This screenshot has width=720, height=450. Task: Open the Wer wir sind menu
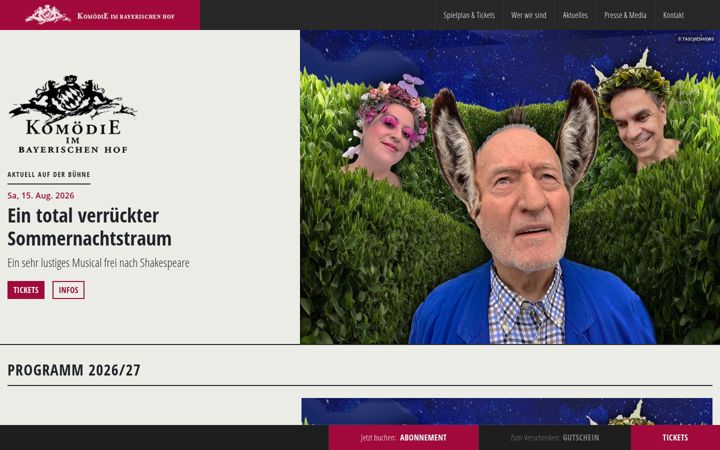[529, 15]
